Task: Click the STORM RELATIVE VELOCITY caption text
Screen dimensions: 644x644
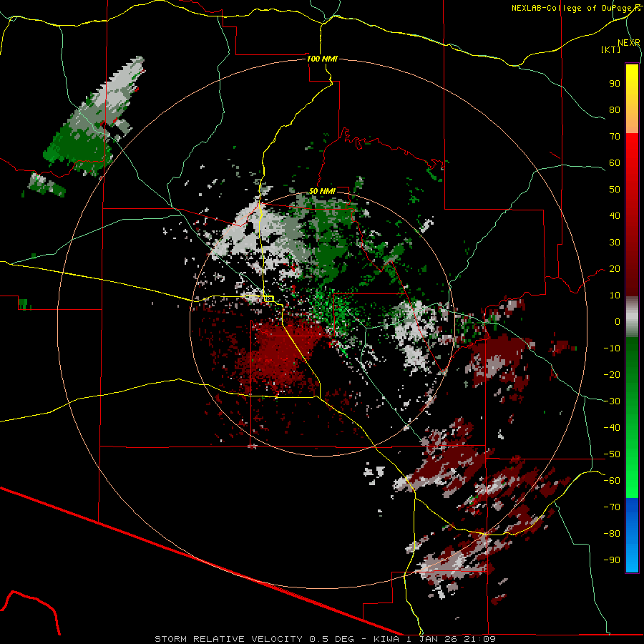Action: coord(230,639)
